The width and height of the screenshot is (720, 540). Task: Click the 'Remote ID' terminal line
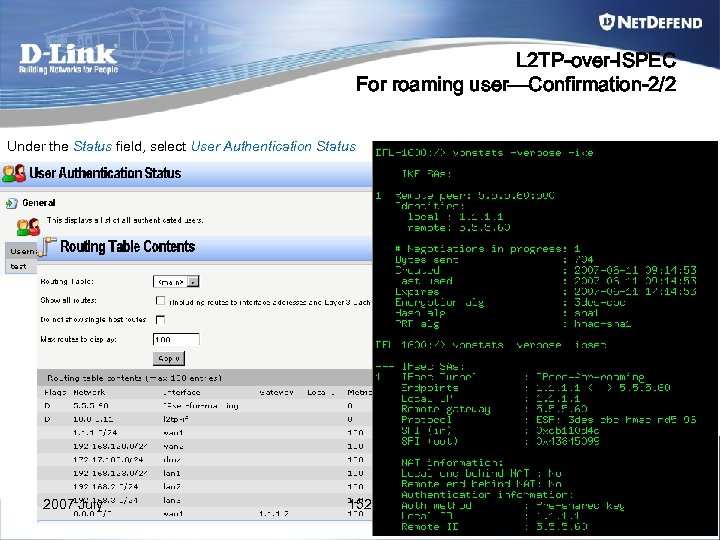coord(494,527)
